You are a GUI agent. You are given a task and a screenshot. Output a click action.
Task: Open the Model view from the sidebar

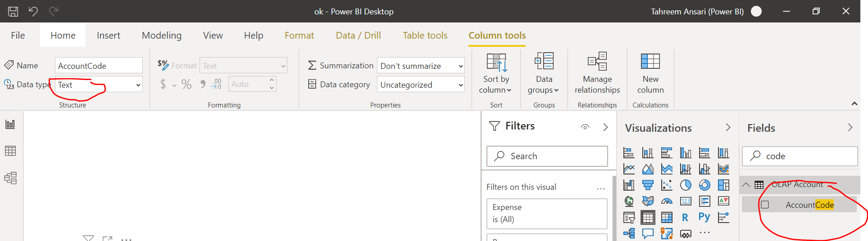point(10,178)
